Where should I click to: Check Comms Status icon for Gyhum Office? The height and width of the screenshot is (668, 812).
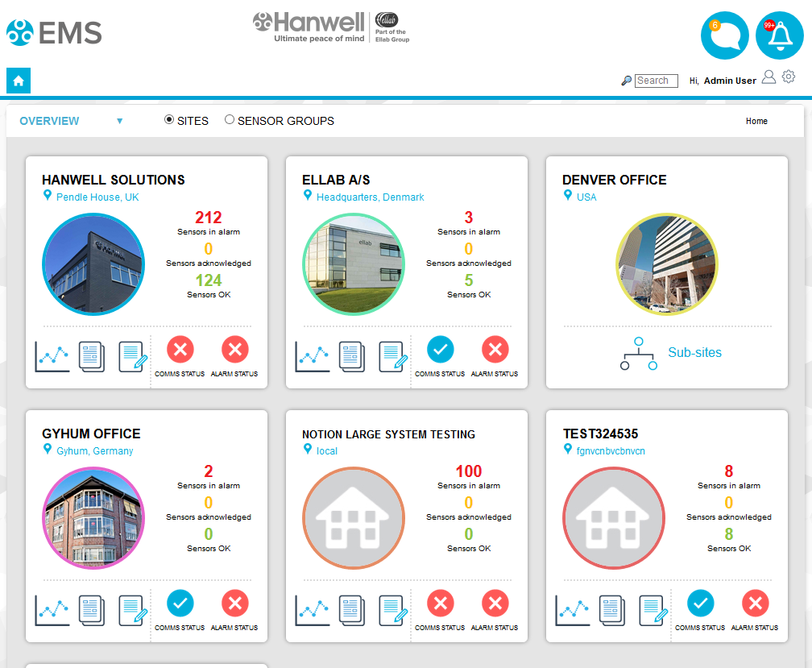click(x=180, y=604)
